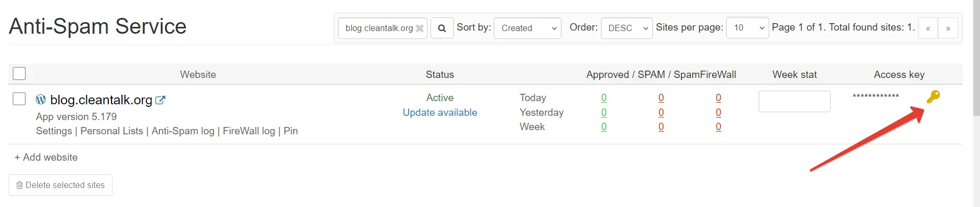Click the Update available link
The image size is (980, 207).
click(x=440, y=112)
